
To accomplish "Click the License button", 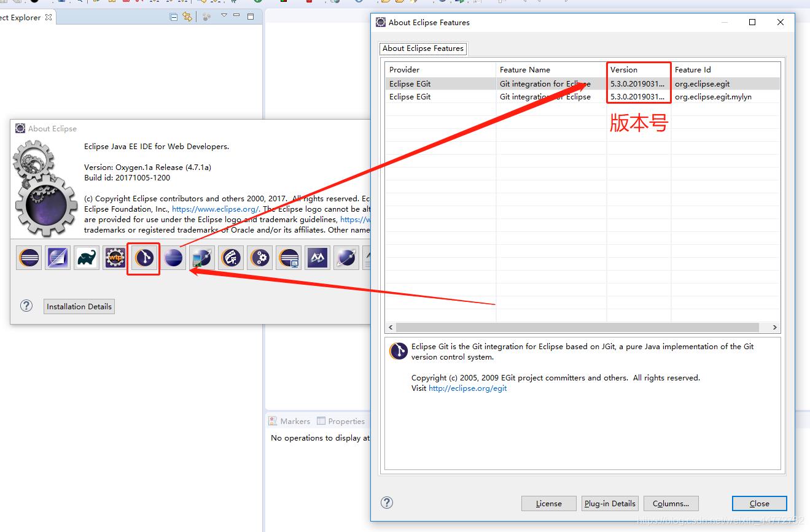I will click(x=549, y=503).
